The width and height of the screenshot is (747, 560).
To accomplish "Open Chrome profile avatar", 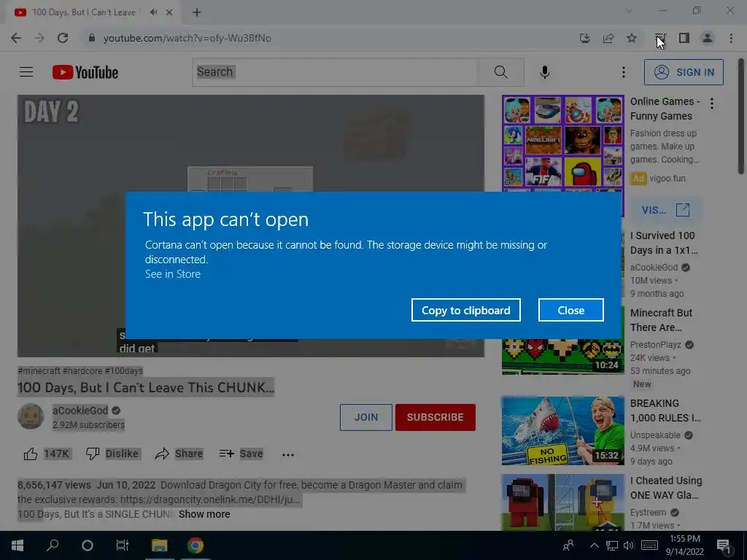I will [708, 38].
